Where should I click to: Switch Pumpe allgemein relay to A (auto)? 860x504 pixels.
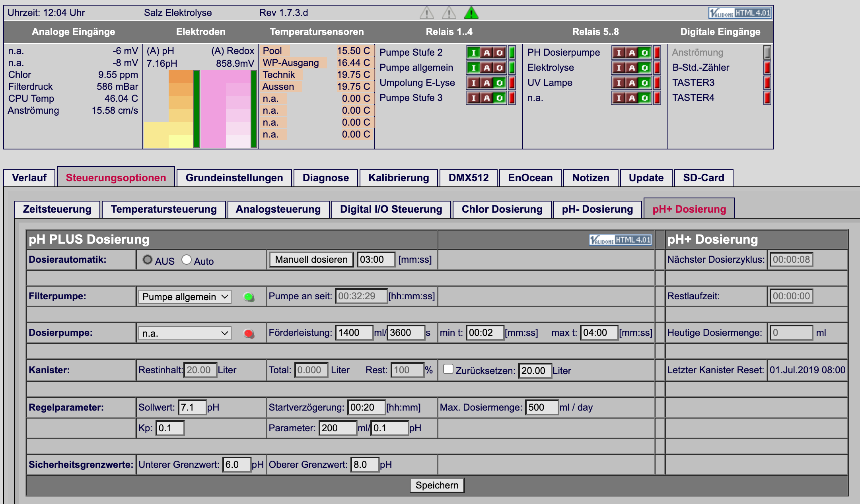[x=486, y=68]
